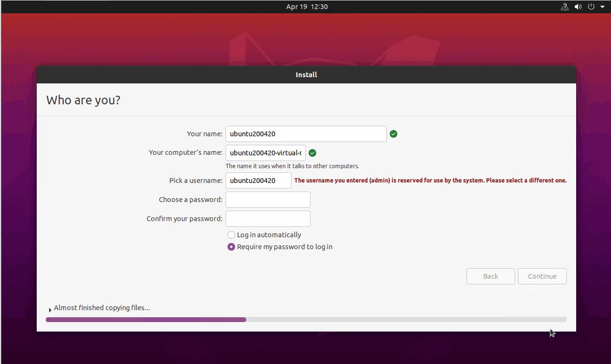This screenshot has height=364, width=611.
Task: Focus the Your computer's name field
Action: 266,153
